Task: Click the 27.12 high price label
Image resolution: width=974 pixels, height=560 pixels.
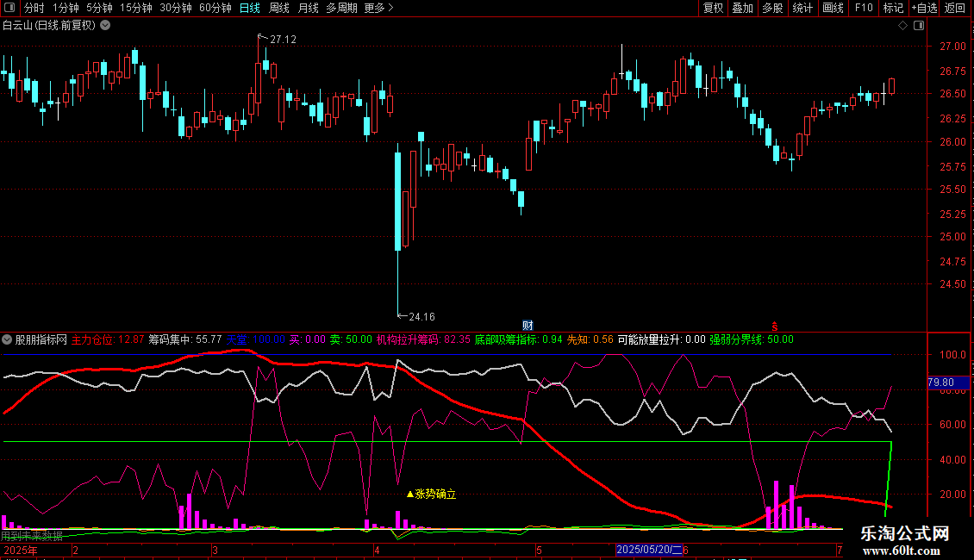Action: tap(284, 39)
